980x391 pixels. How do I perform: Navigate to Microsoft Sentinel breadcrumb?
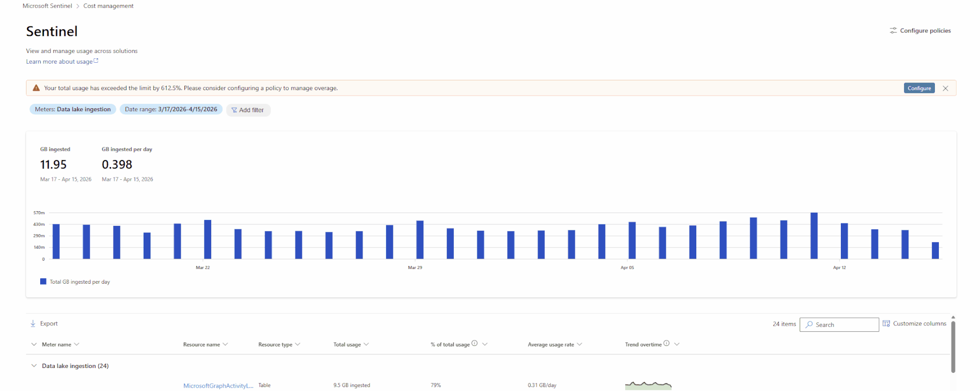(47, 6)
